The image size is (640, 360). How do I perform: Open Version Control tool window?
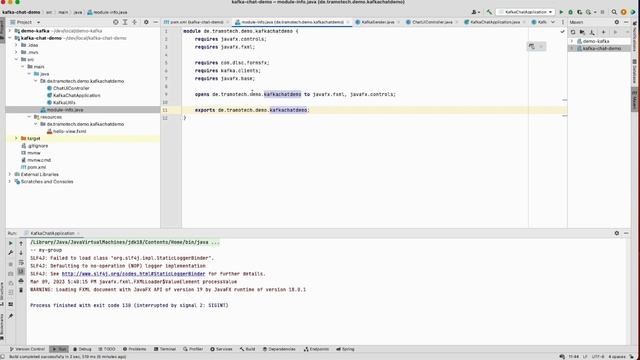(x=27, y=349)
